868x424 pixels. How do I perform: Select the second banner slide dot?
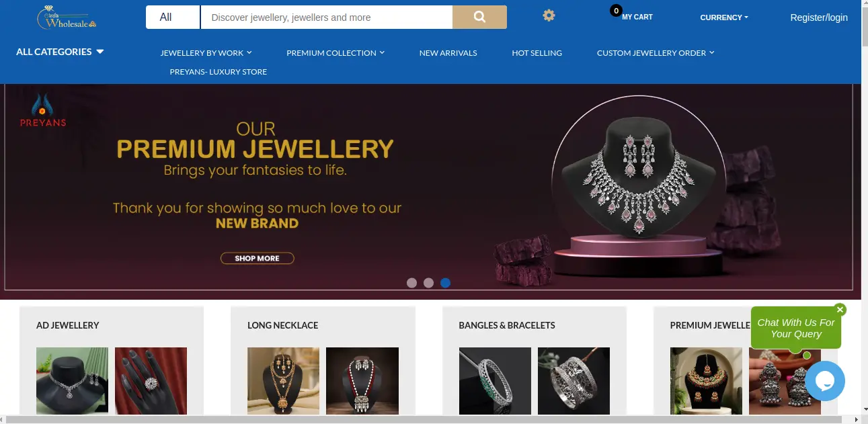(x=428, y=283)
